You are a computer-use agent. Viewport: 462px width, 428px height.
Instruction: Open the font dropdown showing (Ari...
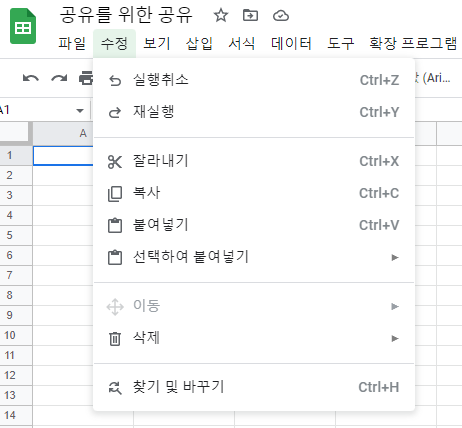(433, 78)
